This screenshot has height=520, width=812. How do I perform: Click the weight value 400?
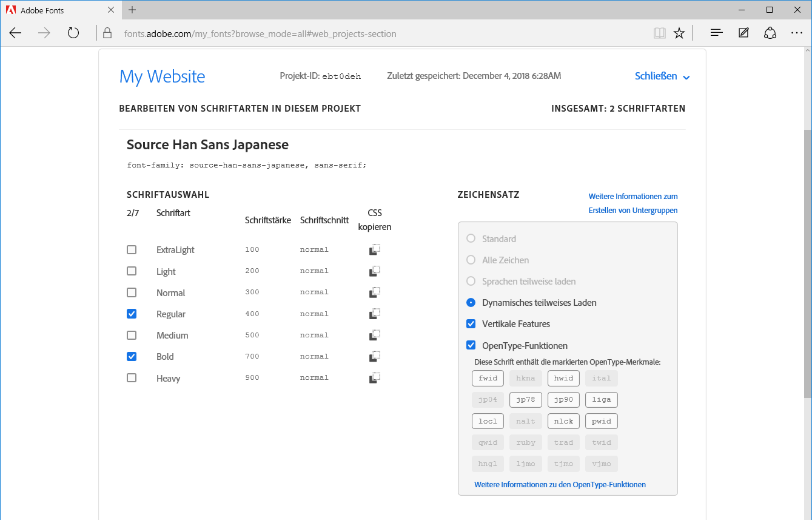click(252, 314)
